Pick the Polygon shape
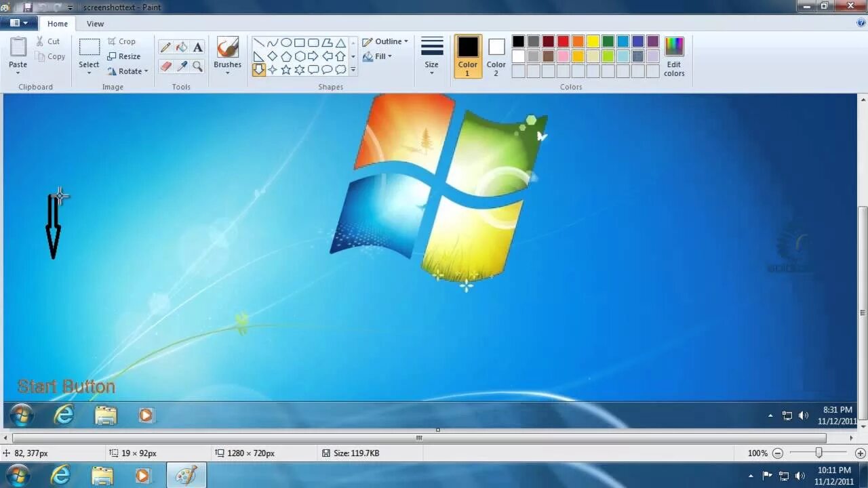The width and height of the screenshot is (868, 488). 327,43
